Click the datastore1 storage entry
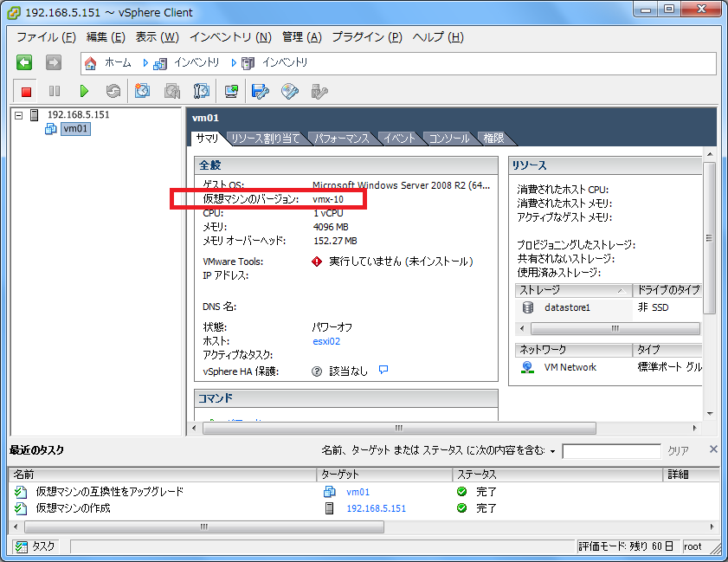This screenshot has width=728, height=562. 567,307
